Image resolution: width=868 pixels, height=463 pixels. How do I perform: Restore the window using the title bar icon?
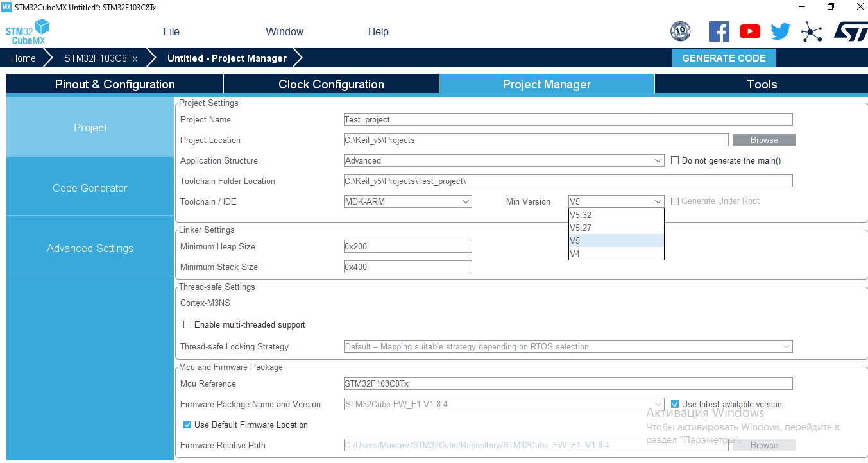click(831, 7)
